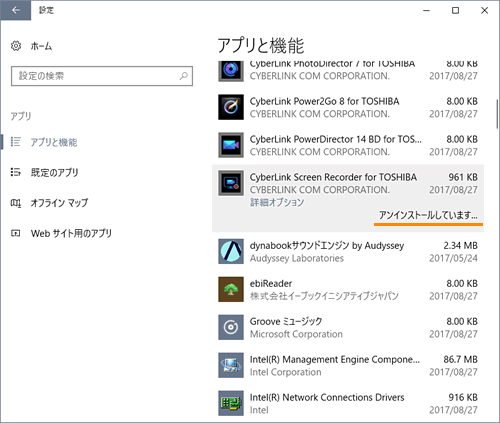Viewport: 500px width, 423px height.
Task: Click Microsoft Corporation publisher text
Action: pyautogui.click(x=296, y=334)
